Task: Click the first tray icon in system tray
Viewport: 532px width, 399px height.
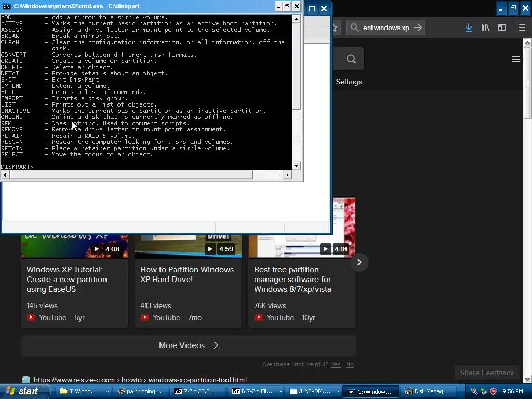Action: click(474, 391)
